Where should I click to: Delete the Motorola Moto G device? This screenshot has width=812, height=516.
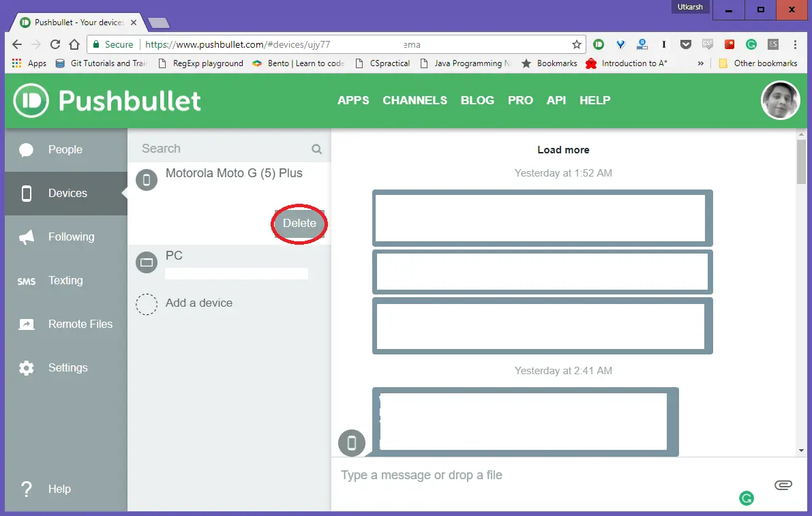tap(299, 223)
